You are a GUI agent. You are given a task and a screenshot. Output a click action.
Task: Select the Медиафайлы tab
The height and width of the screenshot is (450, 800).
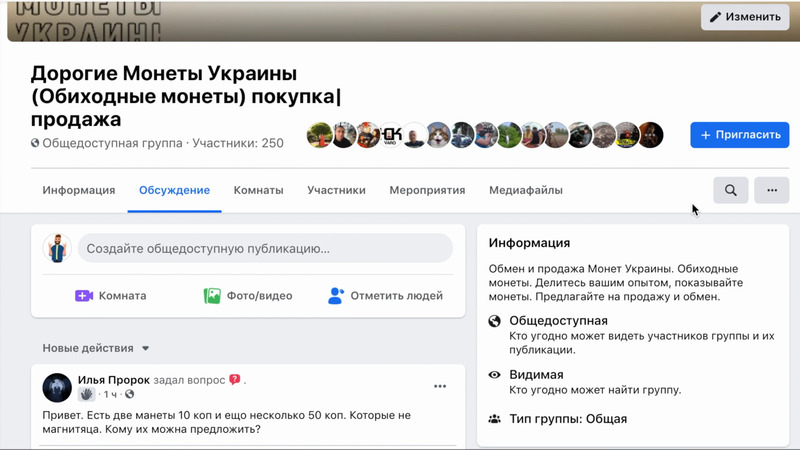525,190
